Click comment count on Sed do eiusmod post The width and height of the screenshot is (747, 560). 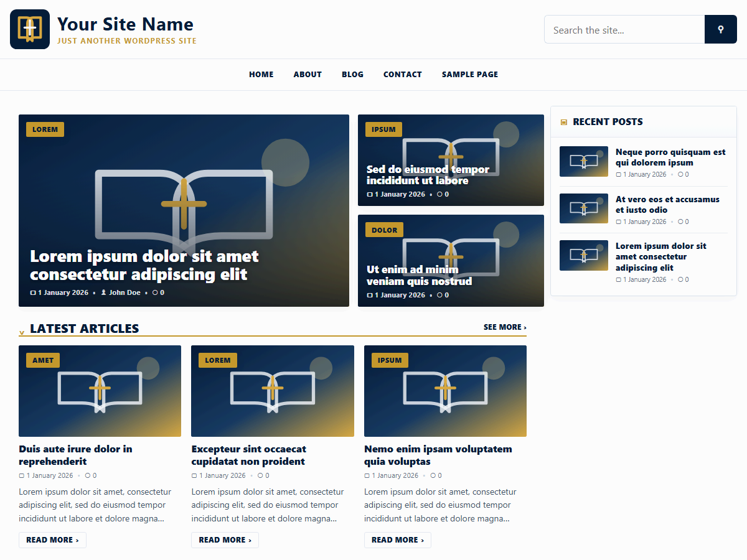443,194
